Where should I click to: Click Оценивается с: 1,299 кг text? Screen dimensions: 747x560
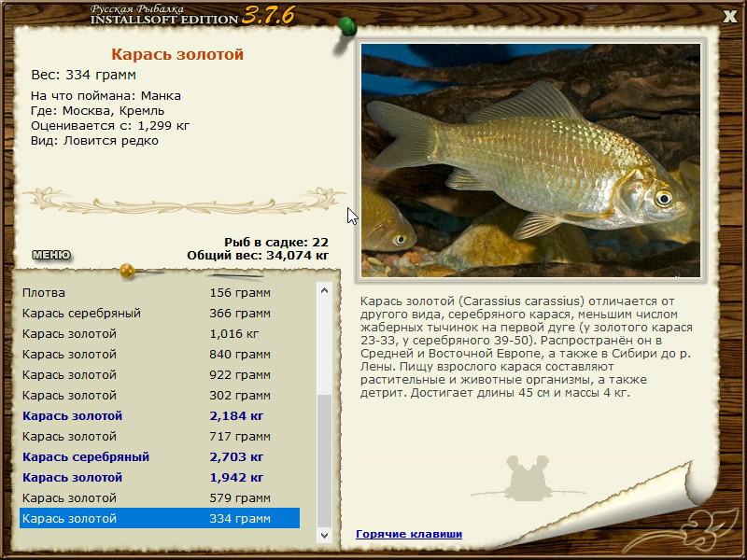(x=110, y=126)
